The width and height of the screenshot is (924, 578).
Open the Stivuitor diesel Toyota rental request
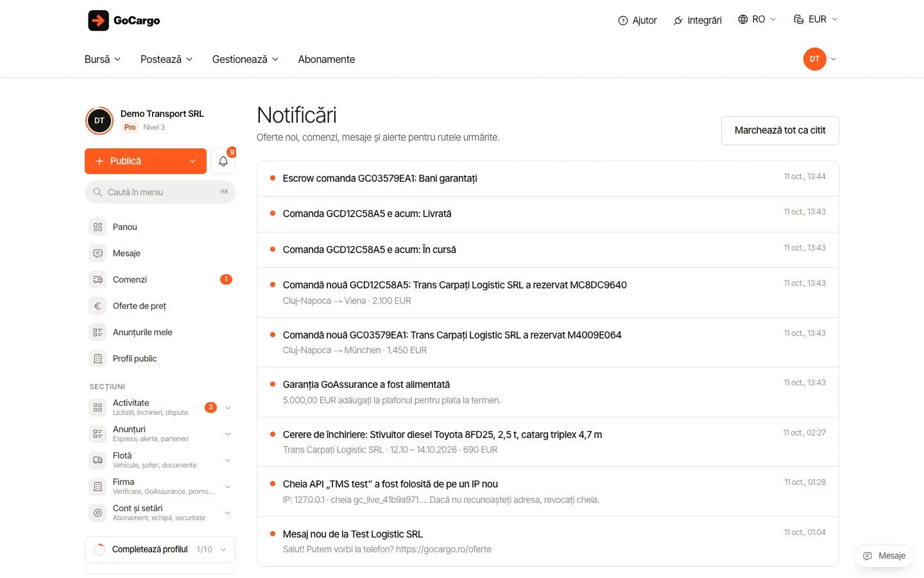pos(548,442)
